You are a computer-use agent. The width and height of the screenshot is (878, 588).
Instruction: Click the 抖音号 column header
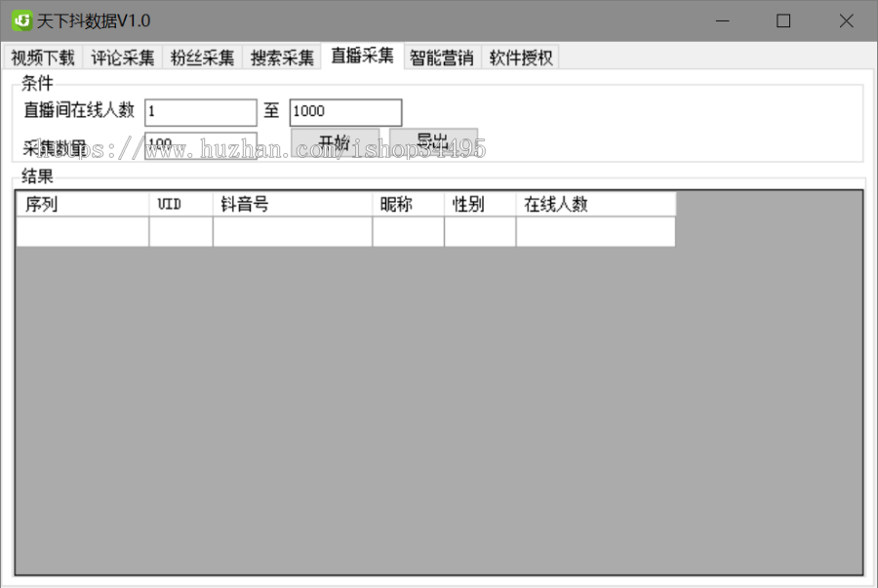[293, 204]
